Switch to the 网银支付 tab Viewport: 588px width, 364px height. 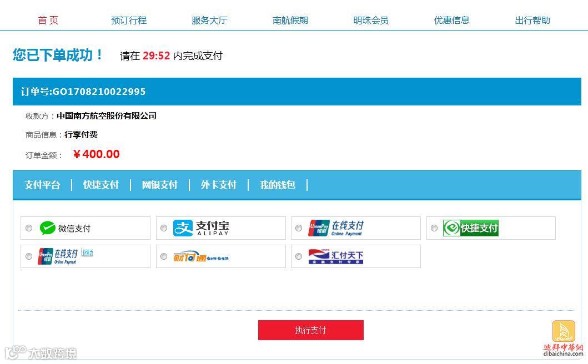[159, 185]
